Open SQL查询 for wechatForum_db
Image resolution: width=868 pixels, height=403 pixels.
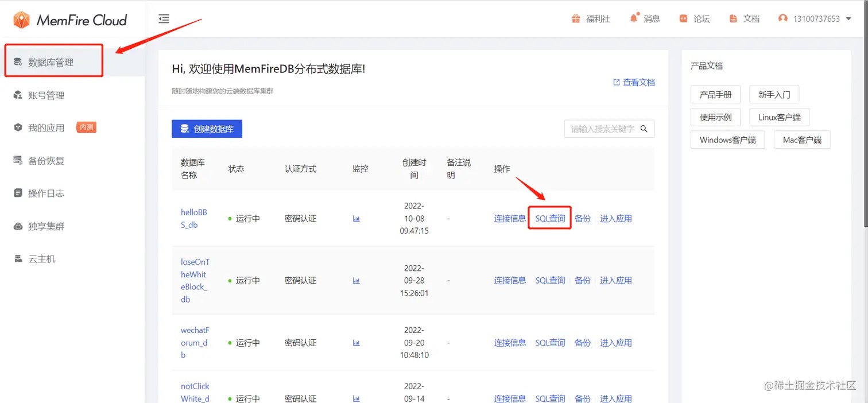click(x=550, y=343)
